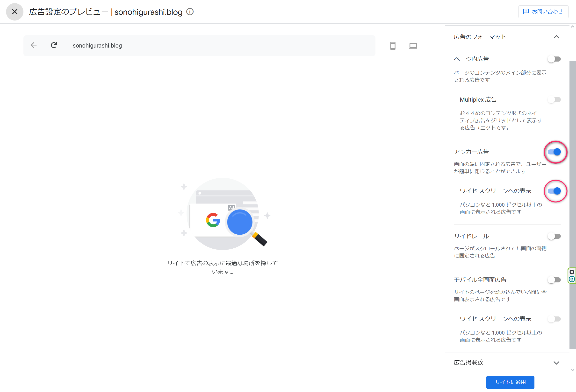Viewport: 576px width, 392px height.
Task: Click the サイドレール description text
Action: [x=500, y=252]
